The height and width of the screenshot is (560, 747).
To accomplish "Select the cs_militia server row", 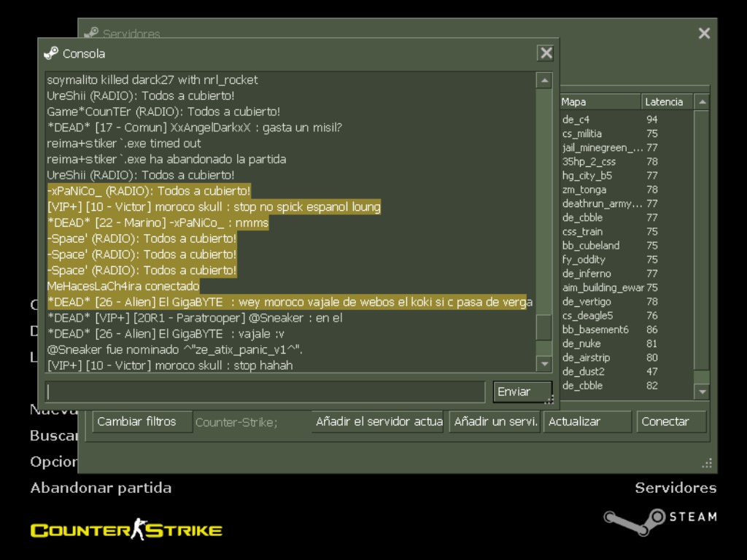I will pyautogui.click(x=627, y=134).
